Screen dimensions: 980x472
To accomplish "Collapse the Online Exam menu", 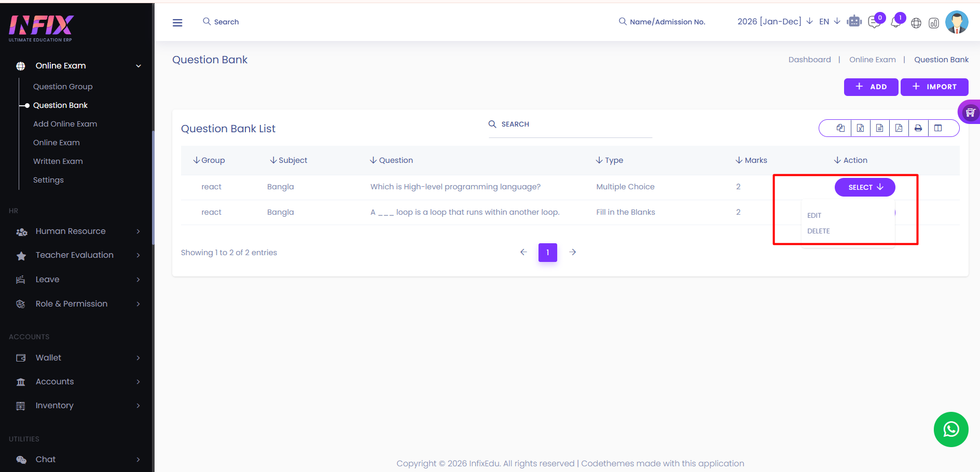I will point(139,66).
